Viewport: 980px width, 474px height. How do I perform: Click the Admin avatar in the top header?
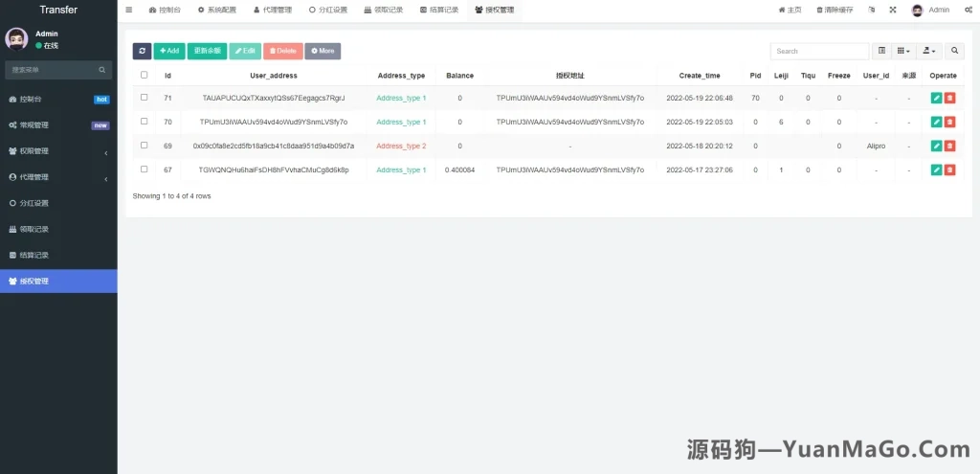pos(917,10)
